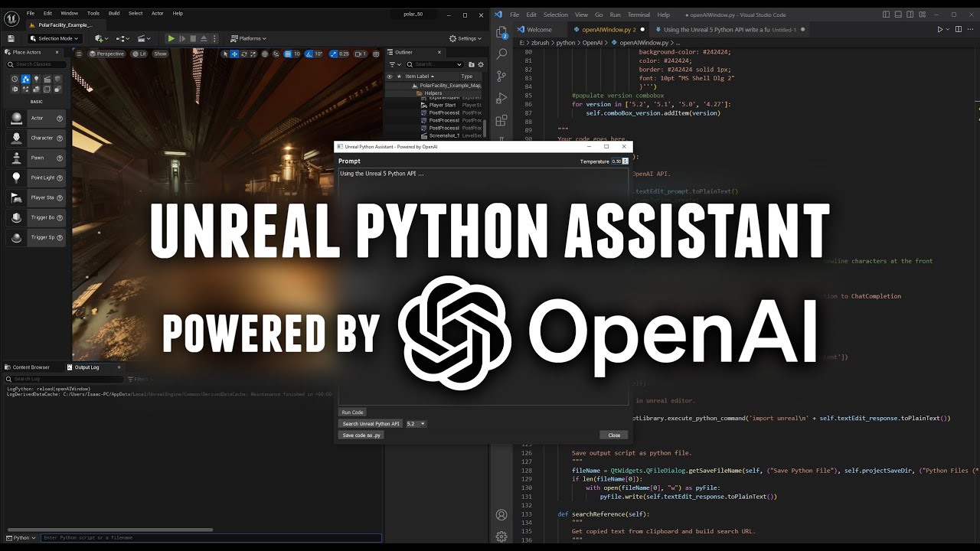Screen dimensions: 980x551
Task: Open the Platforms dropdown
Action: pos(248,38)
